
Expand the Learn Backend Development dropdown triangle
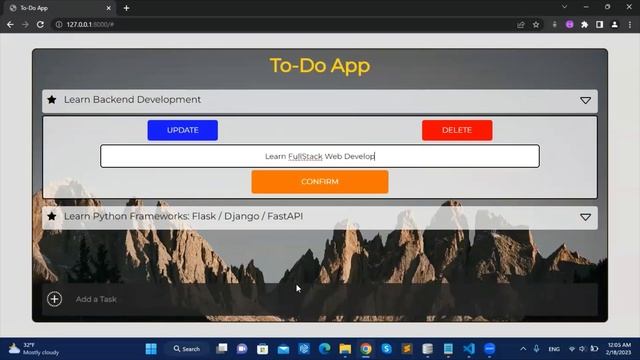585,100
